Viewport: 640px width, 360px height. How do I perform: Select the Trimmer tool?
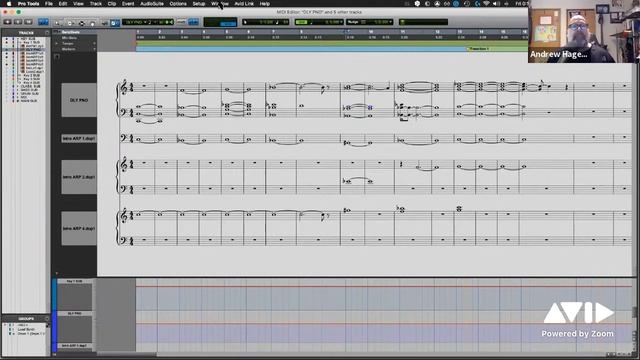[x=70, y=23]
